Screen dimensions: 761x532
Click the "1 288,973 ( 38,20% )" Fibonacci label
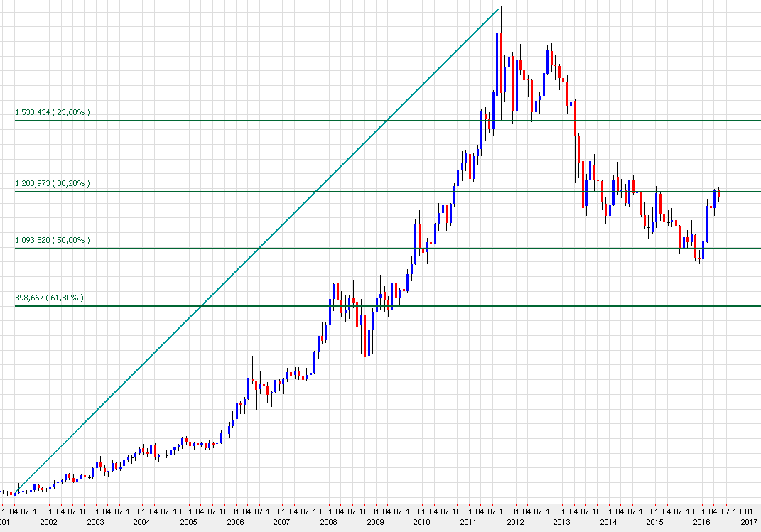pos(53,183)
